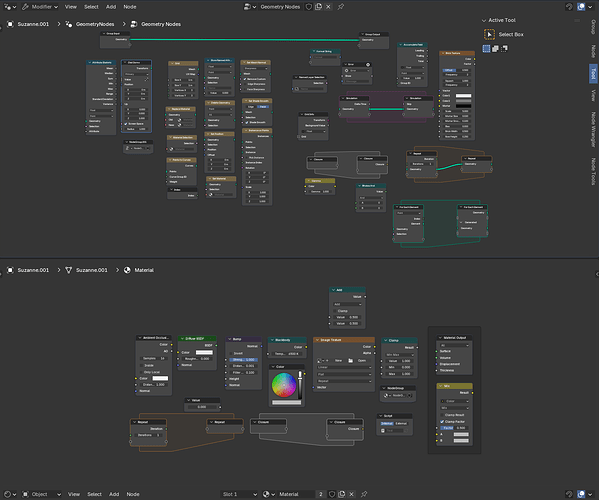Click the Material name field in the bottom header

click(x=296, y=494)
